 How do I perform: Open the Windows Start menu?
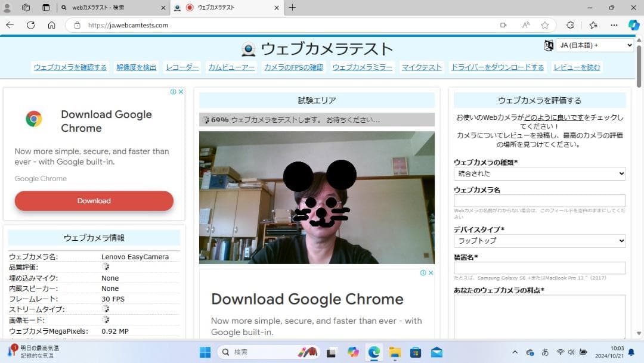[204, 352]
